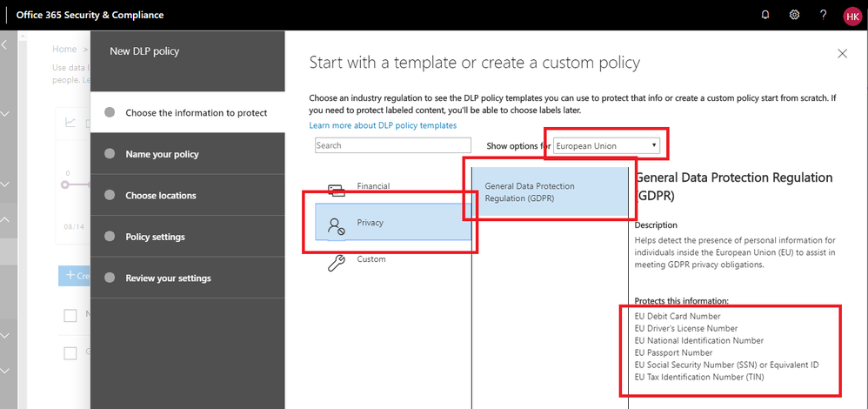Tick the first policy list checkbox
This screenshot has width=868, height=409.
pos(70,316)
